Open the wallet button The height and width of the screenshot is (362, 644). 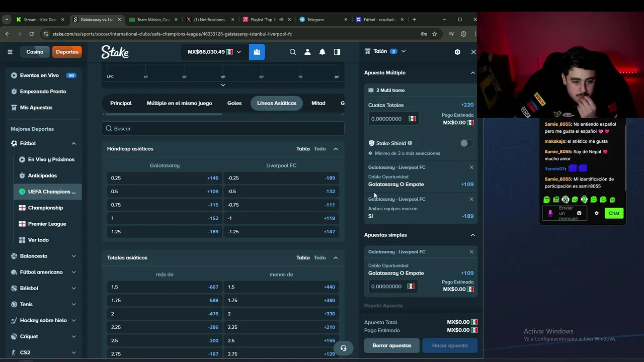click(257, 52)
